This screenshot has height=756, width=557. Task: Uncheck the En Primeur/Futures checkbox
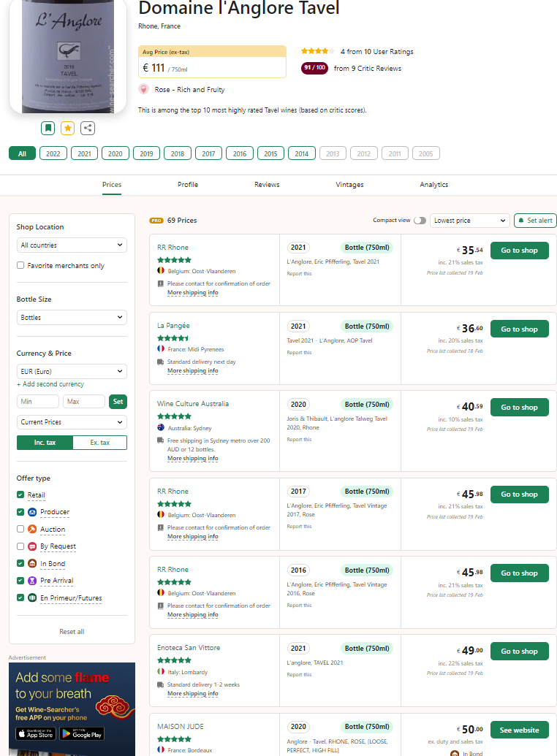coord(20,597)
